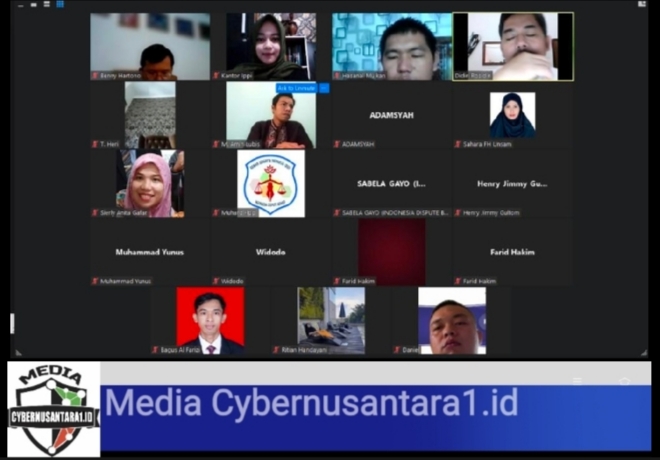
Task: Click muted mic icon on dark red Farid Hakim tile
Action: [337, 281]
